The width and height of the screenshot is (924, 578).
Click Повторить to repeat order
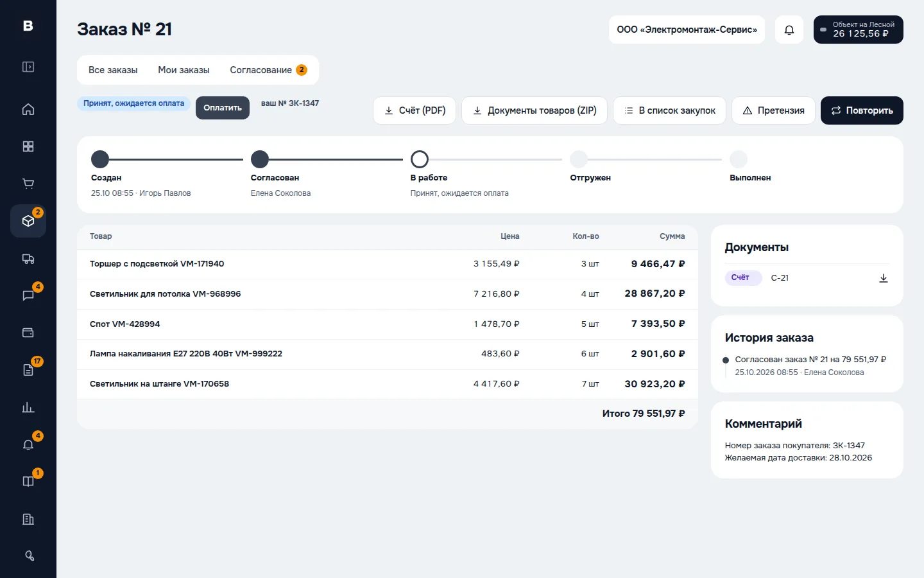click(862, 110)
